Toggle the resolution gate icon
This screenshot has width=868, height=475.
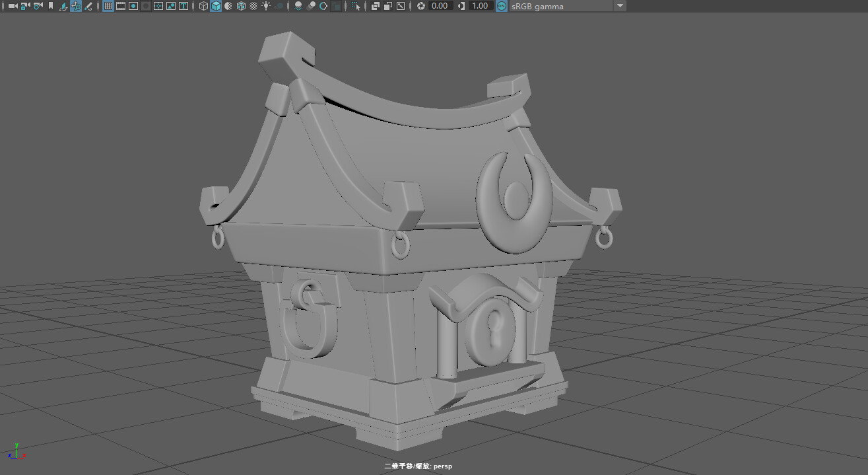[x=135, y=6]
